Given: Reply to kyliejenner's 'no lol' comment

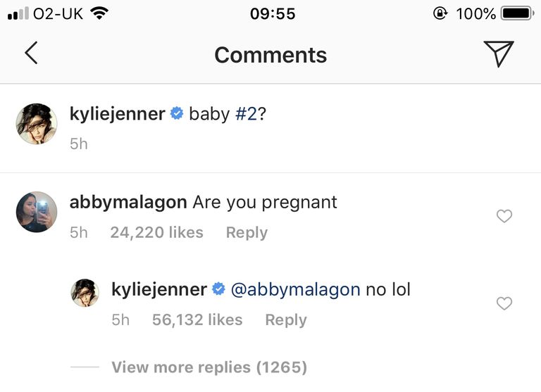Looking at the screenshot, I should [x=286, y=320].
